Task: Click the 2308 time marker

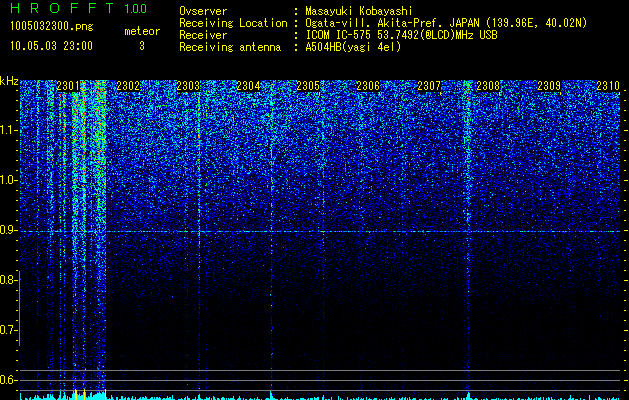Action: click(488, 86)
